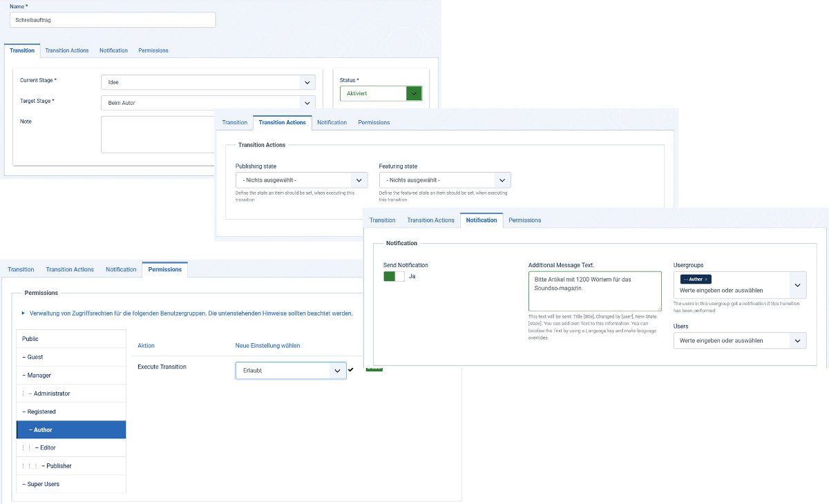Screen dimensions: 829x504
Task: Switch to Transition tab above Publishing state panel
Action: pyautogui.click(x=235, y=122)
